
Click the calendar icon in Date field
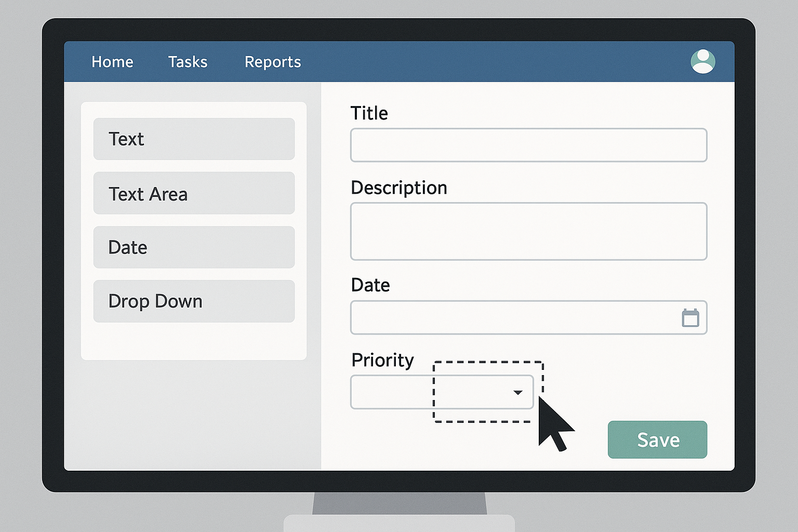tap(690, 317)
